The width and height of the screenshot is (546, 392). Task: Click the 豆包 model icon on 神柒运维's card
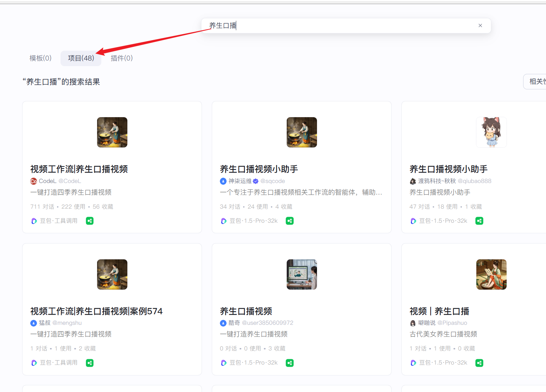pos(224,221)
